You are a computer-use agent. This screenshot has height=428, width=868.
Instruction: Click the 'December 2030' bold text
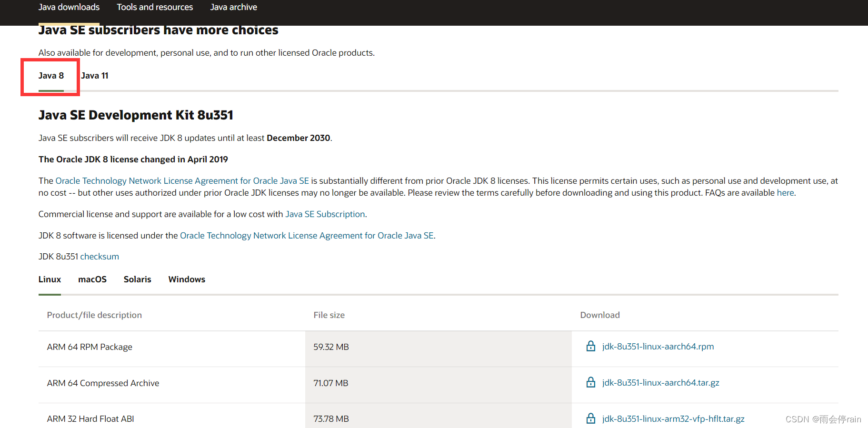(x=299, y=138)
